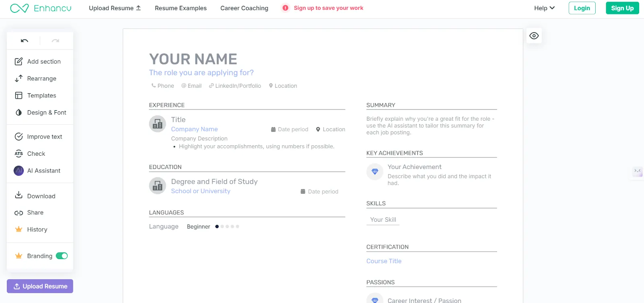Viewport: 644px width, 303px height.
Task: Set language level using the proficiency dots
Action: [227, 227]
